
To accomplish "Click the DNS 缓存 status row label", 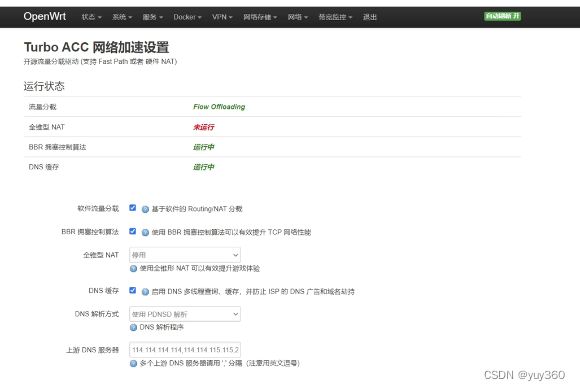I will click(x=44, y=167).
